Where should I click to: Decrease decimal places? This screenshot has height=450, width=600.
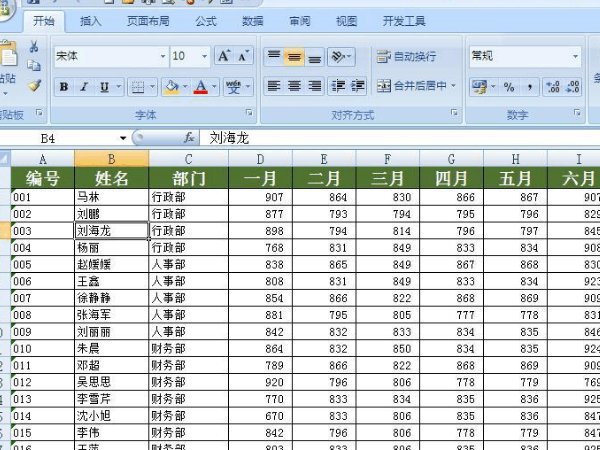coord(572,87)
